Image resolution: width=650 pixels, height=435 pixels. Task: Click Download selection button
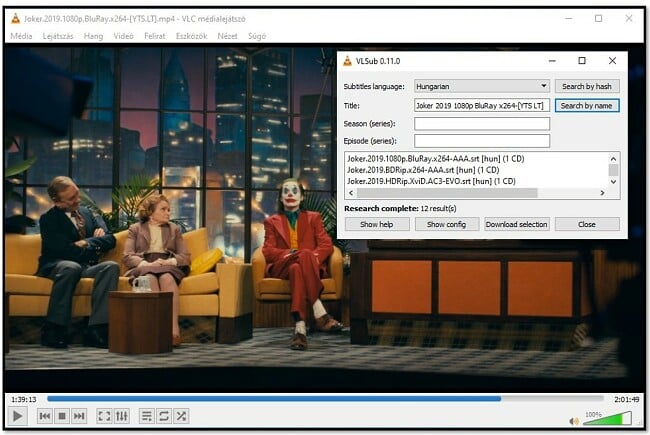517,224
